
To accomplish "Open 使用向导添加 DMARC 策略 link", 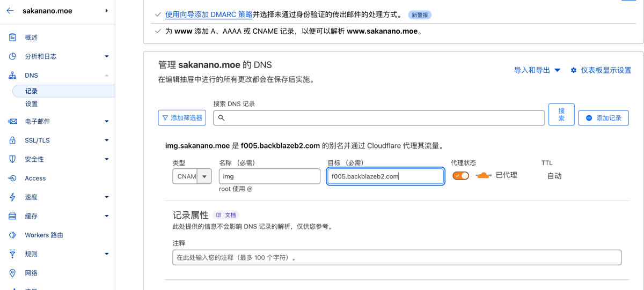I will pyautogui.click(x=209, y=14).
